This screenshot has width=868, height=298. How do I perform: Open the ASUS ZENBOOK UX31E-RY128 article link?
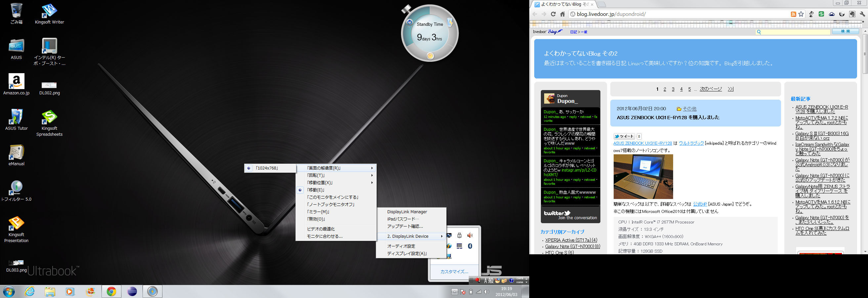pos(643,143)
